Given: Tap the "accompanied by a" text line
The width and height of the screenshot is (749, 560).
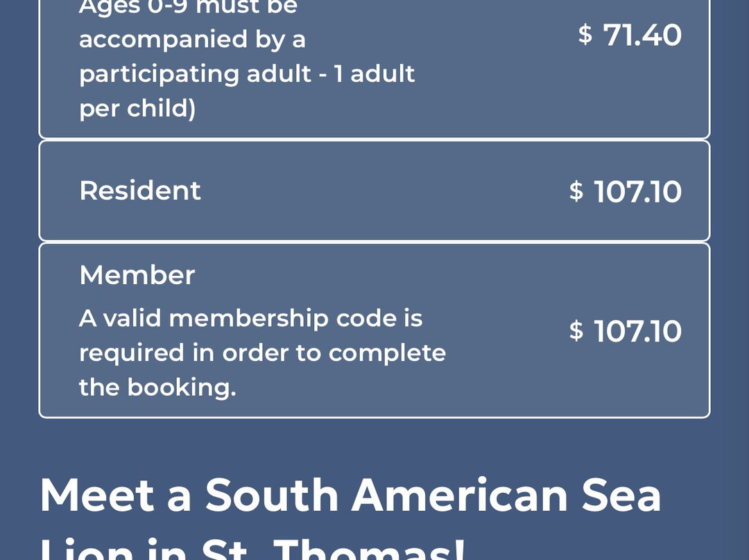Looking at the screenshot, I should point(192,39).
